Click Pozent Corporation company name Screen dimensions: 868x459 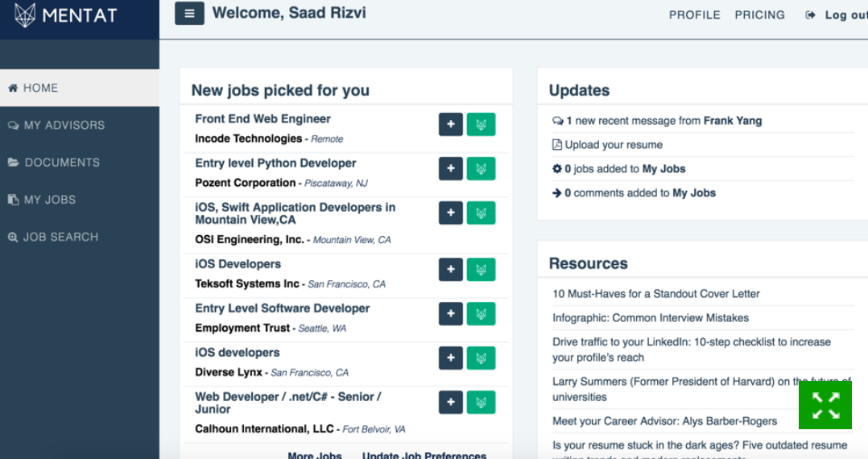tap(246, 184)
